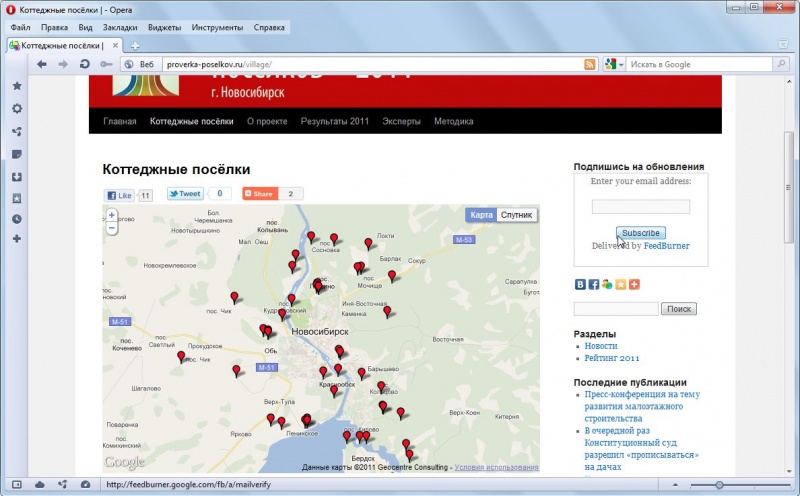This screenshot has height=496, width=800.
Task: Open the Notes panel in sidebar
Action: tap(17, 154)
